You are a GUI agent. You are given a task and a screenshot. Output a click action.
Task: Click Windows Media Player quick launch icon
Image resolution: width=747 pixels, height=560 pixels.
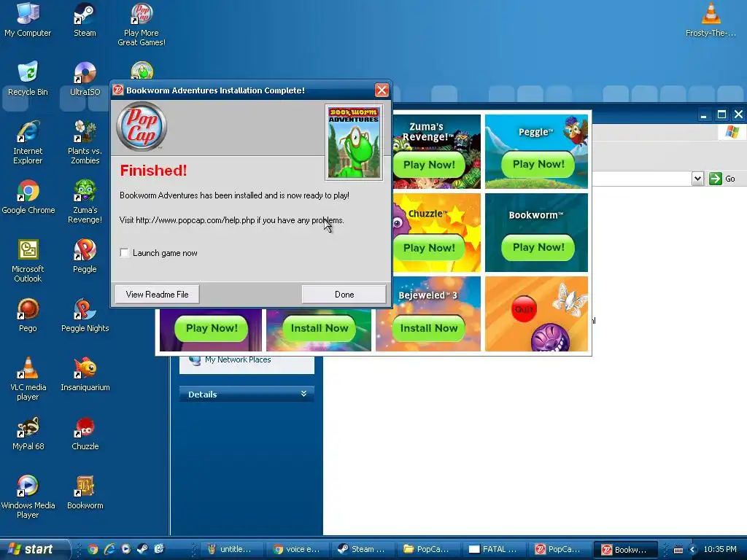[125, 549]
